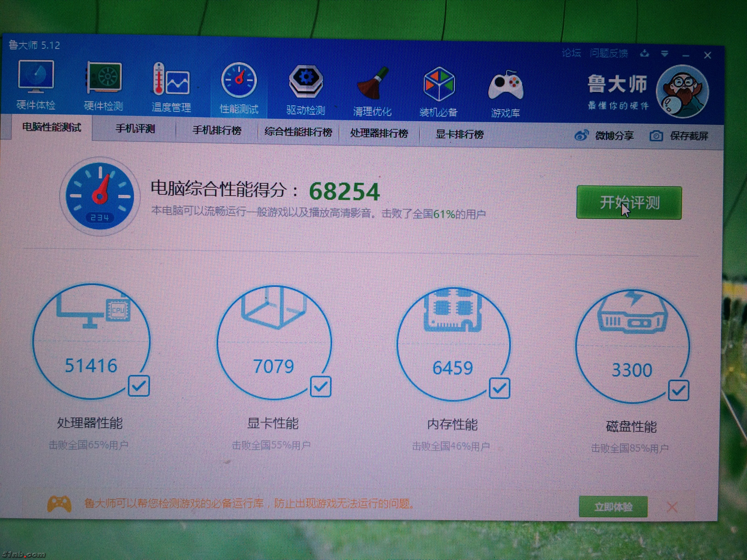747x560 pixels.
Task: Uncheck the 处理器性能 test checkbox
Action: 139,386
